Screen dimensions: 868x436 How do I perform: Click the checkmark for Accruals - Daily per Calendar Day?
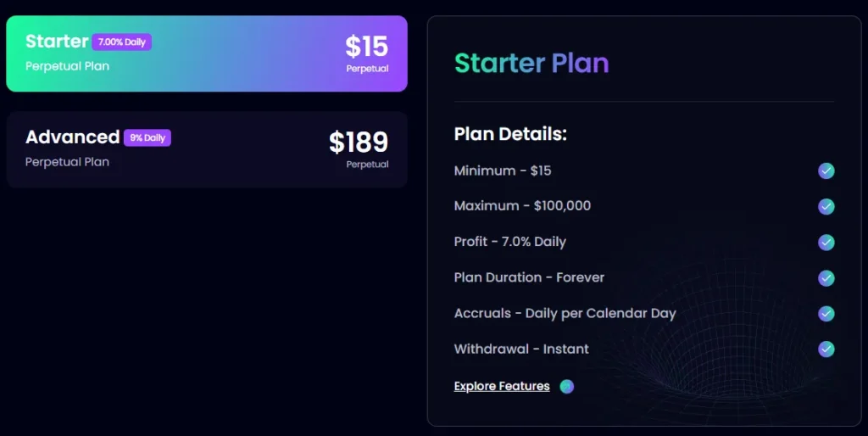(826, 314)
